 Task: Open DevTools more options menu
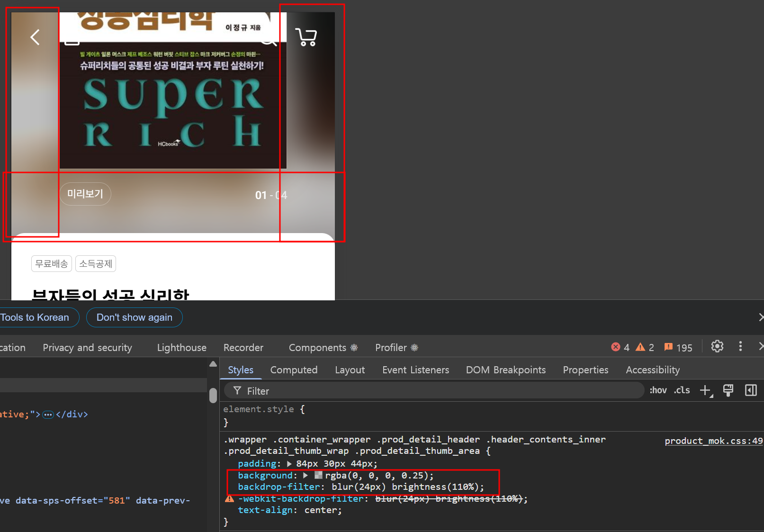coord(740,346)
